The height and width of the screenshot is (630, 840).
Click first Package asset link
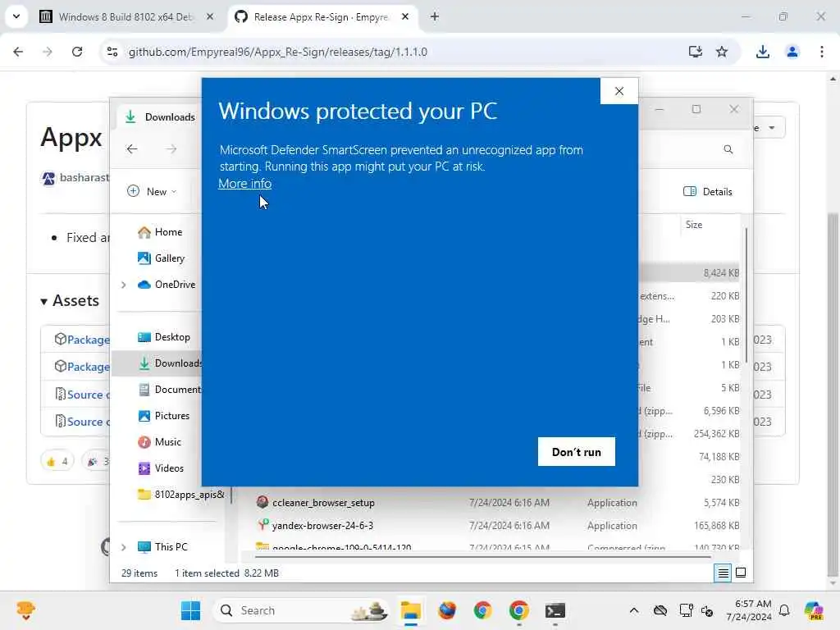pos(88,340)
